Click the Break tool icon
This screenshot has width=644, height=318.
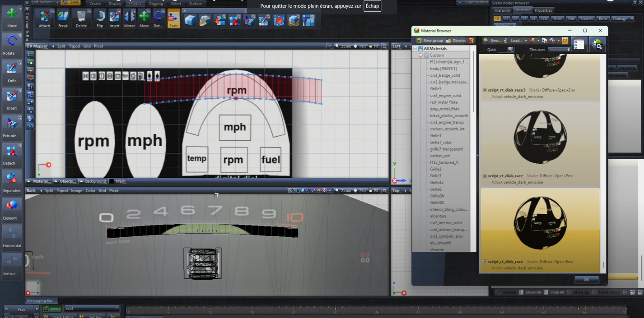(63, 18)
